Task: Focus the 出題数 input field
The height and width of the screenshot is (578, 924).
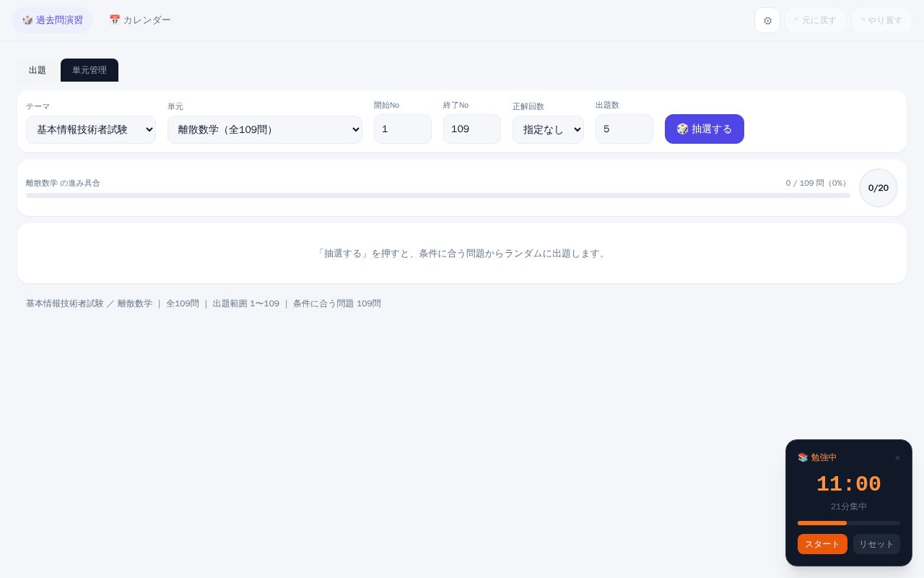Action: 624,129
